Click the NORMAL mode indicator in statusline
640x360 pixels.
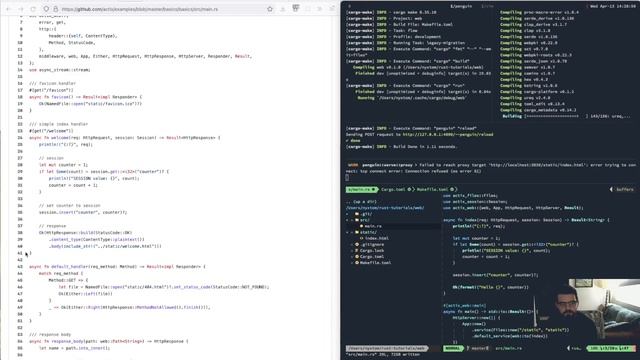[453, 349]
